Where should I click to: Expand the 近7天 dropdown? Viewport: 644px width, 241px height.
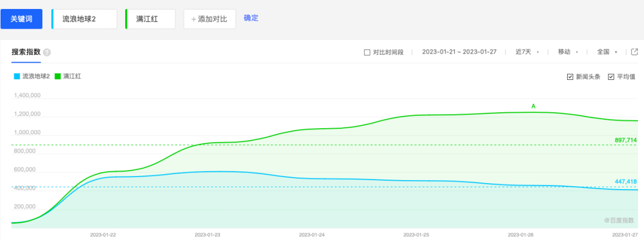click(527, 52)
